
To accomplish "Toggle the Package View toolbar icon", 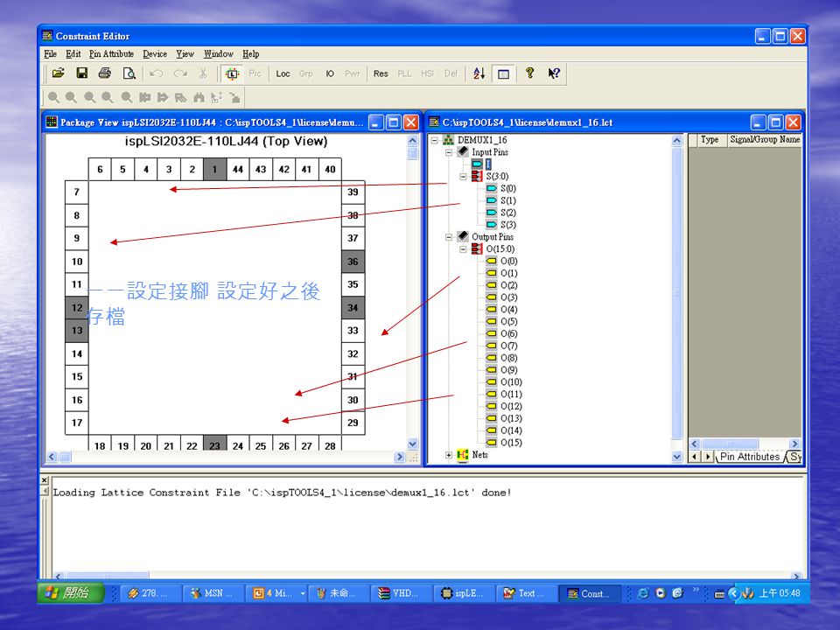I will pos(232,73).
